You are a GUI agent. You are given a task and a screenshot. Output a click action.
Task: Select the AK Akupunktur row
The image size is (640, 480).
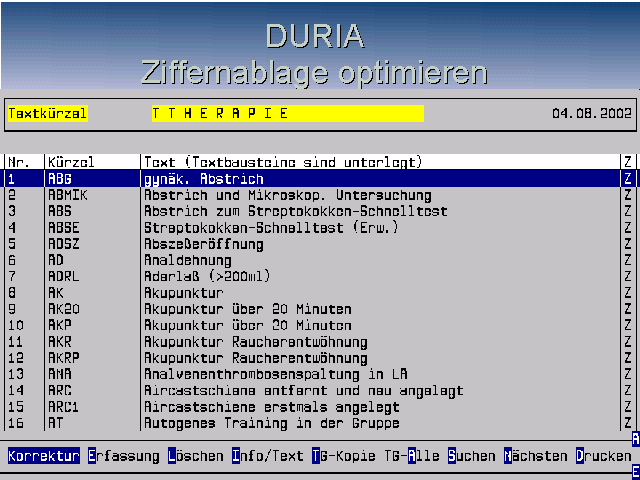pyautogui.click(x=320, y=293)
